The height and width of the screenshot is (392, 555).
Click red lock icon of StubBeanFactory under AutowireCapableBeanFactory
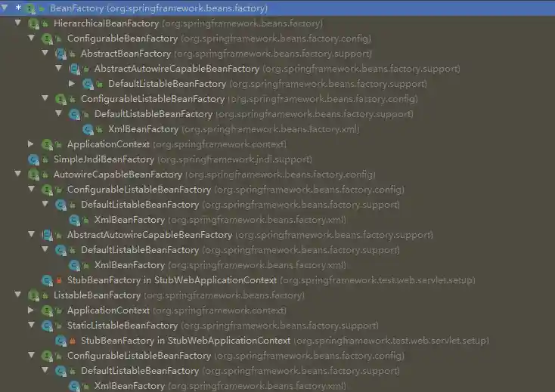coord(59,281)
